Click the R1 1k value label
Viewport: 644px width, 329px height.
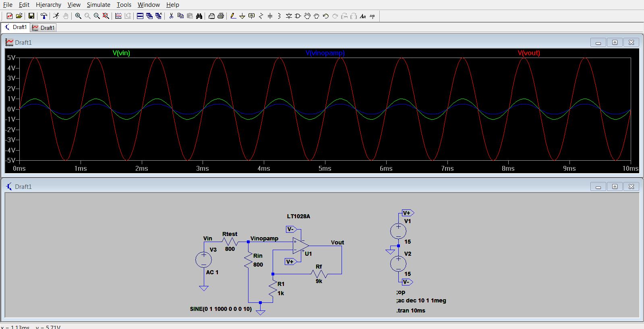(x=281, y=293)
